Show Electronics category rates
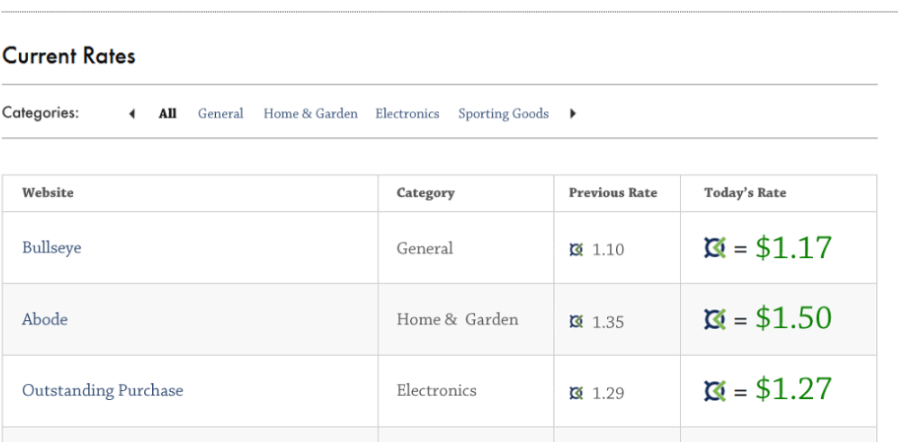Image resolution: width=898 pixels, height=442 pixels. tap(407, 114)
